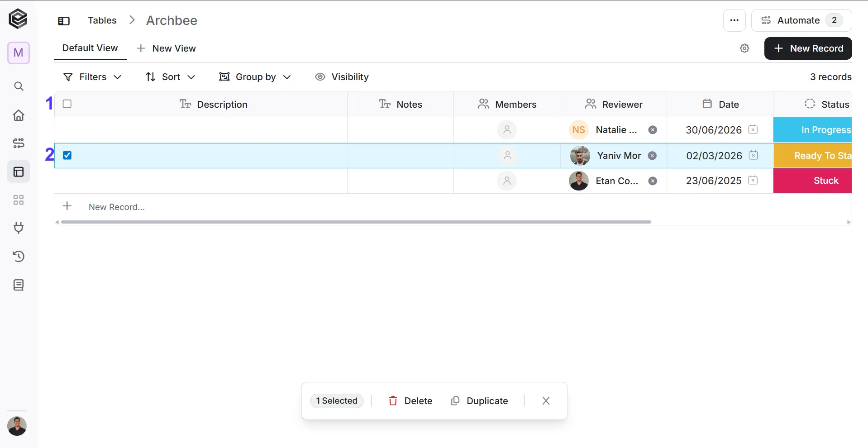This screenshot has width=868, height=448.
Task: Open the Automate button
Action: coord(801,20)
